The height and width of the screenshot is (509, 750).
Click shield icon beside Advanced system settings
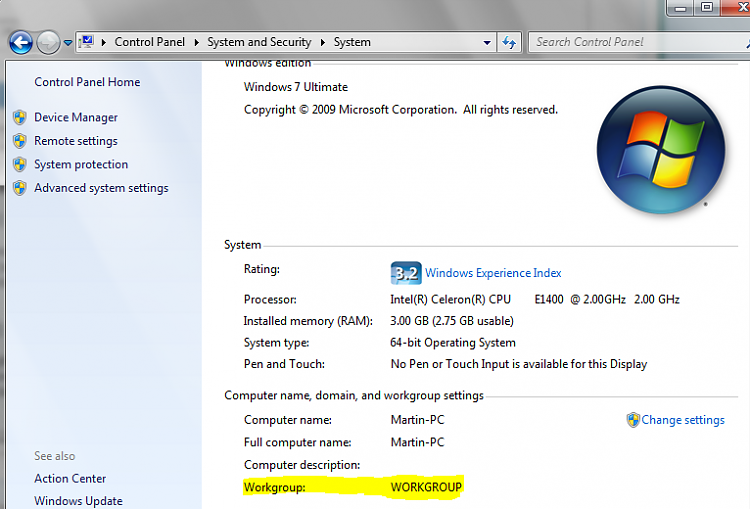[x=20, y=188]
